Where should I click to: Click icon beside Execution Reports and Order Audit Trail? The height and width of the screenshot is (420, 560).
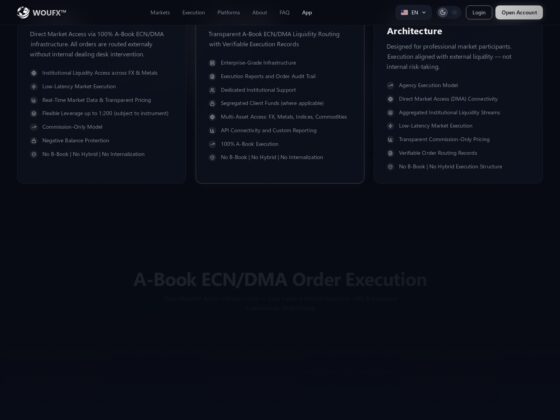[212, 76]
